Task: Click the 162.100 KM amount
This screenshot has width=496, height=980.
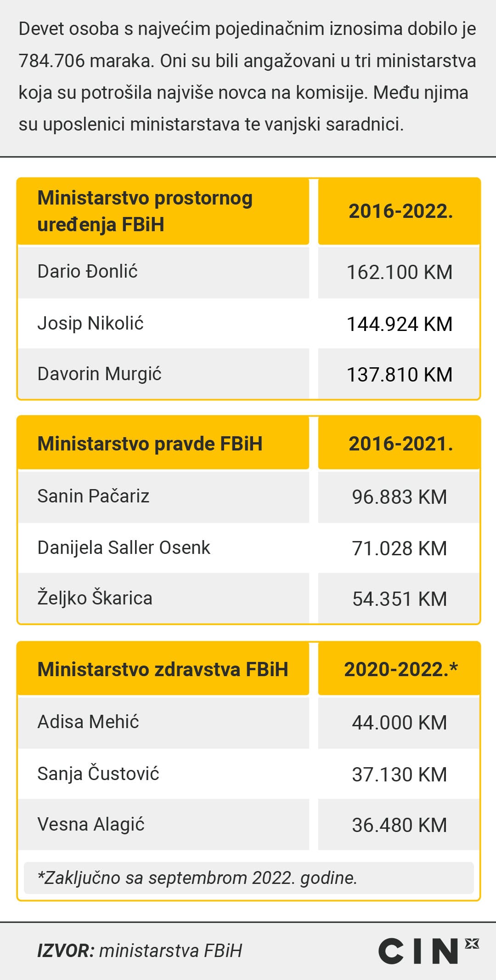Action: pos(399,272)
